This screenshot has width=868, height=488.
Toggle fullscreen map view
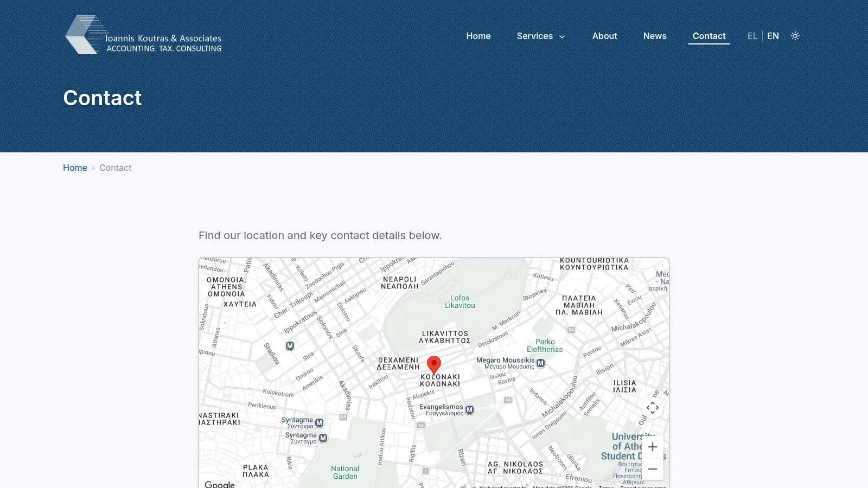[x=653, y=408]
